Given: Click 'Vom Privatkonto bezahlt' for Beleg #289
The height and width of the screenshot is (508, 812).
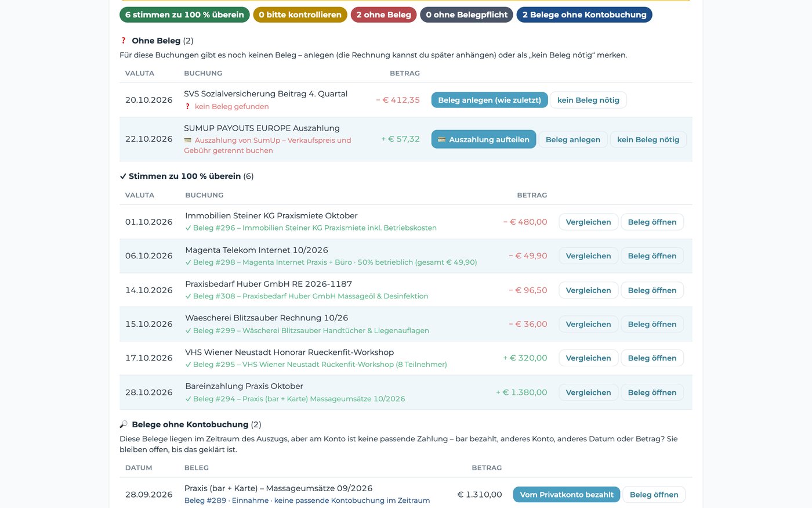Looking at the screenshot, I should 567,495.
